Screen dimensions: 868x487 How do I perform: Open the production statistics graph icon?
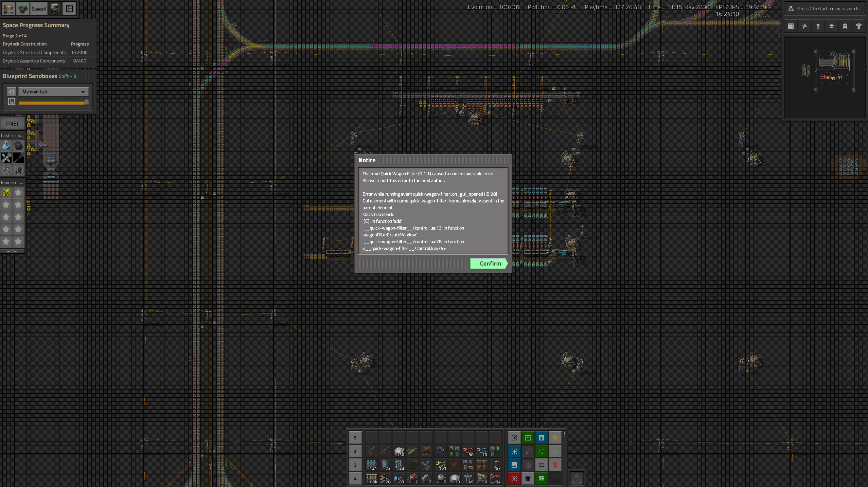point(804,26)
